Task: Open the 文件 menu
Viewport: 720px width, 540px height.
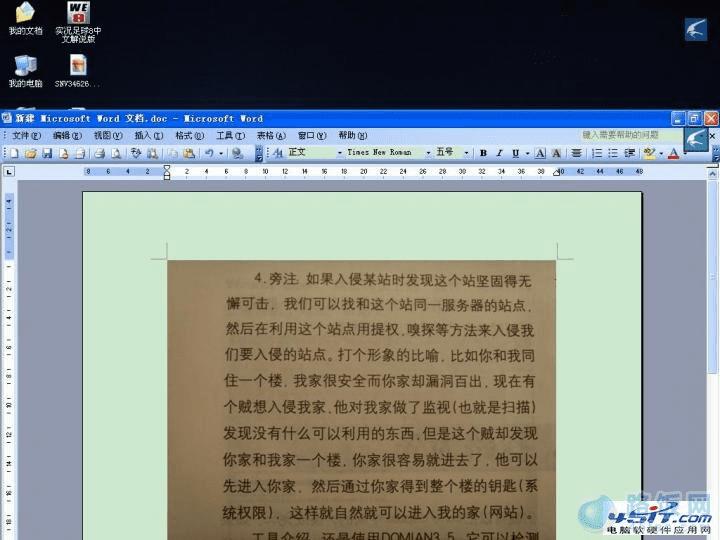Action: (26, 135)
